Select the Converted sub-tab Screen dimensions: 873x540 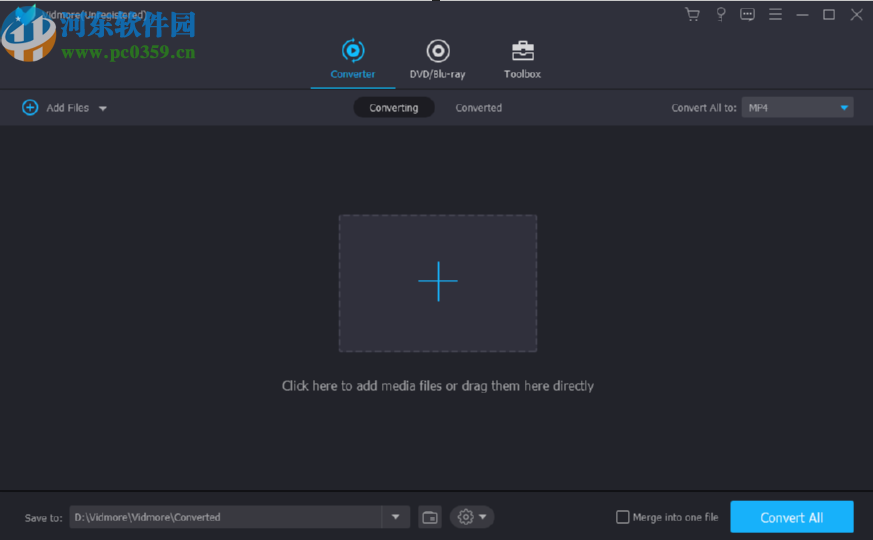pos(479,107)
